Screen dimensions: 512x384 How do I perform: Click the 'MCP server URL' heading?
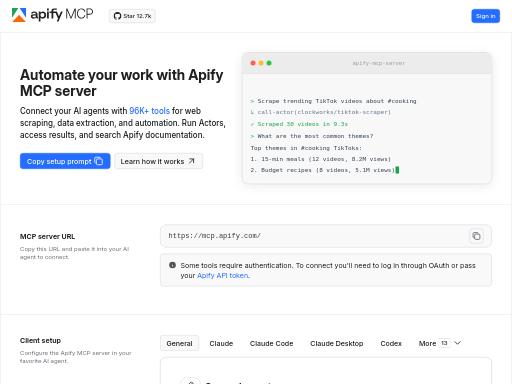(47, 237)
